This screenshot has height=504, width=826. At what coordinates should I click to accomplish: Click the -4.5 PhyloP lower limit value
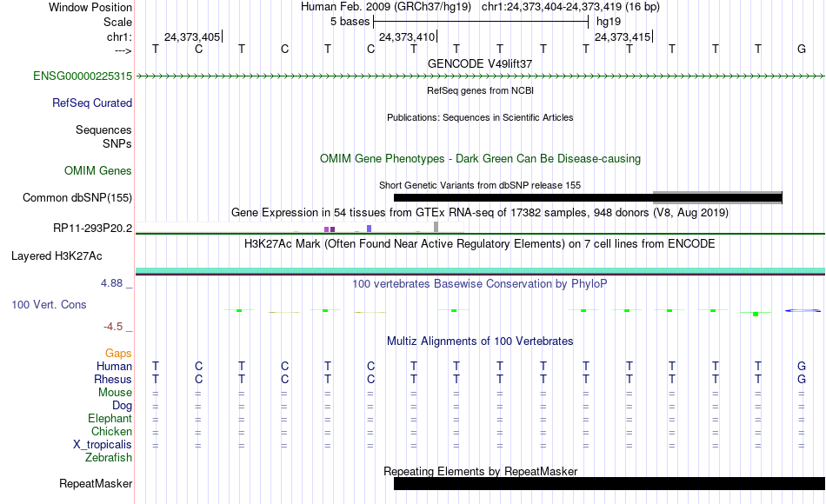[x=113, y=327]
